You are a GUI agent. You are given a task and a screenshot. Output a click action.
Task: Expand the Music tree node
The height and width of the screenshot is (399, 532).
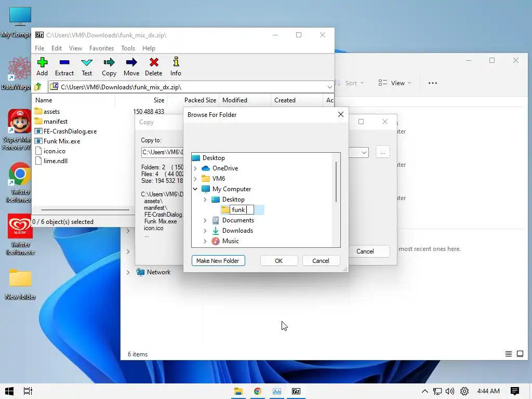coord(205,241)
